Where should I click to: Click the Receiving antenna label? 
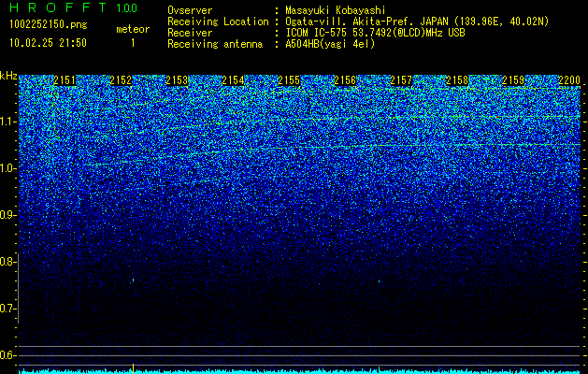(215, 44)
